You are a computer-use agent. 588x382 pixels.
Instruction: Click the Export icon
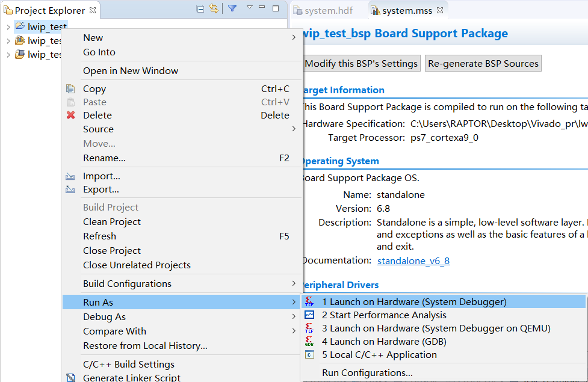tap(70, 189)
